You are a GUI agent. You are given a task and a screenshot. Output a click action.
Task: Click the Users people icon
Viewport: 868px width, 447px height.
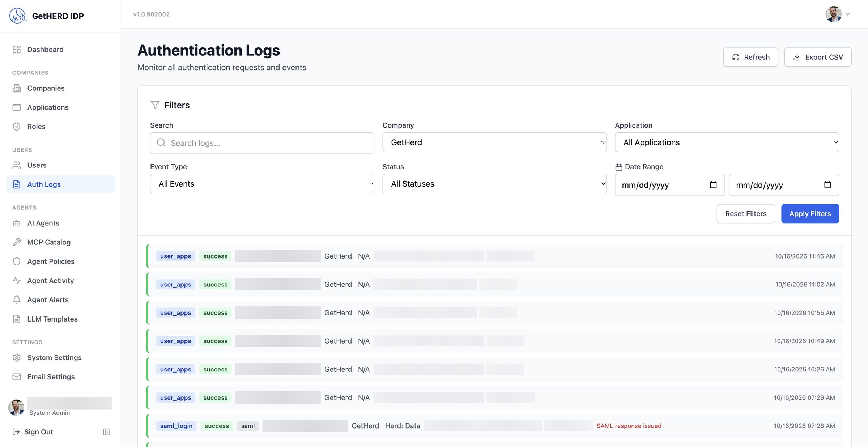pyautogui.click(x=17, y=165)
